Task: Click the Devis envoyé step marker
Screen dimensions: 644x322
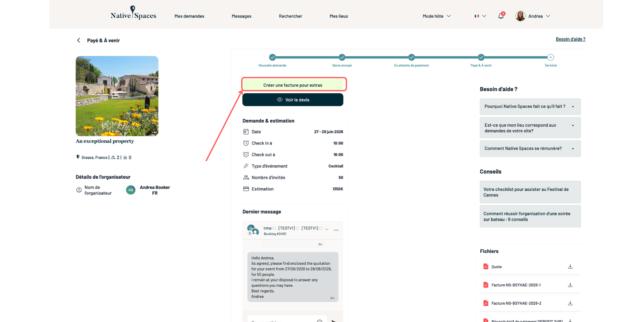Action: tap(342, 57)
